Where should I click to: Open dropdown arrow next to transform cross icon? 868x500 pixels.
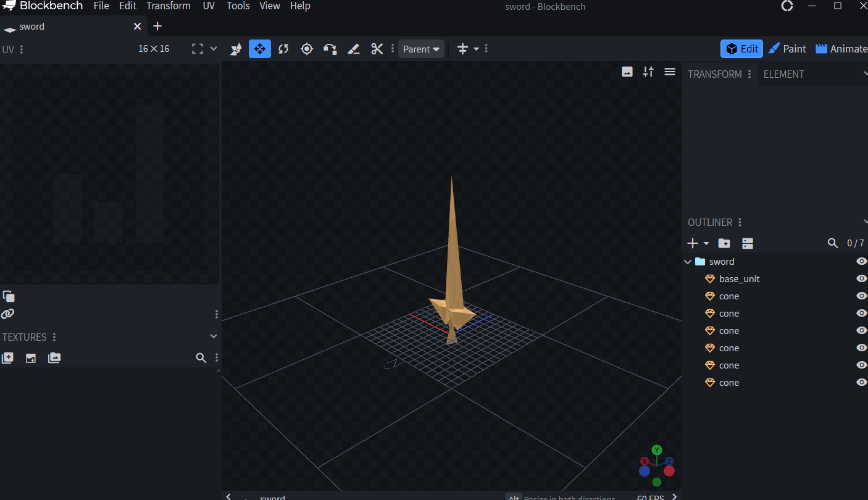point(476,49)
